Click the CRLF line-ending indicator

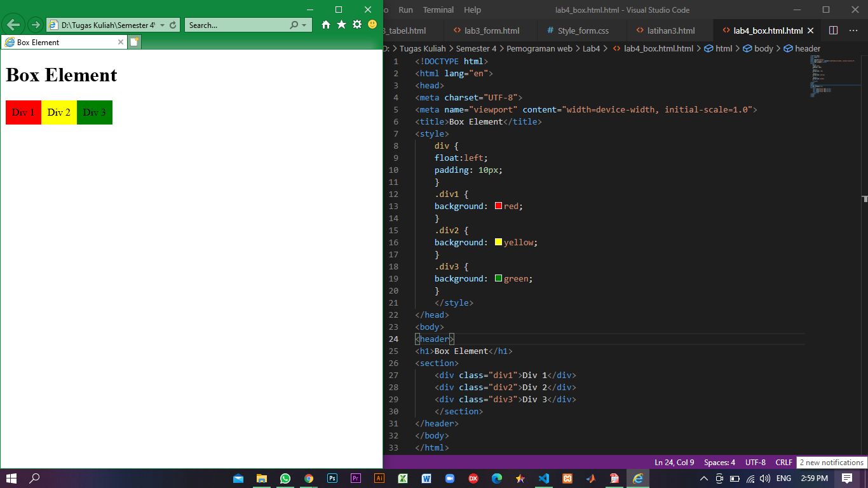(x=783, y=462)
